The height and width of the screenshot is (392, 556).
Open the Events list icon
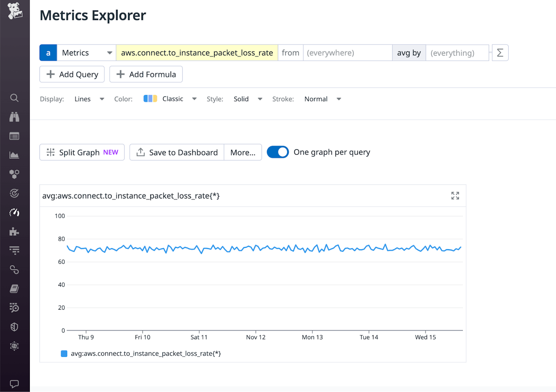[14, 136]
